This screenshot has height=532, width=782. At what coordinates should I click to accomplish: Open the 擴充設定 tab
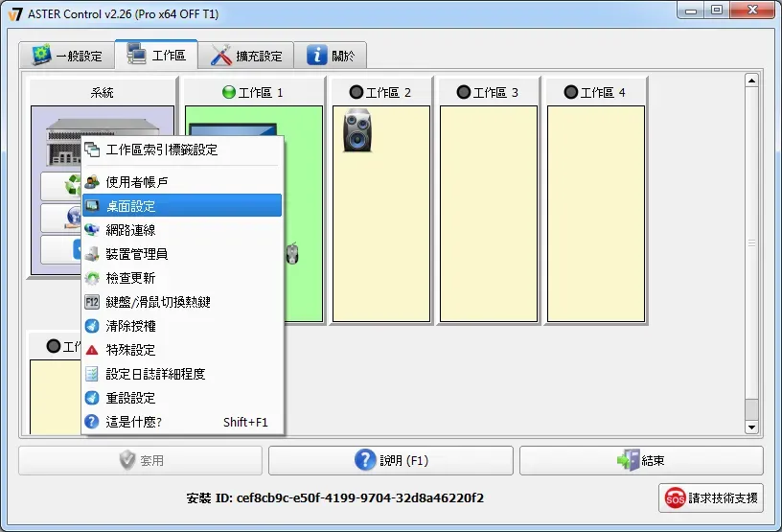pos(246,56)
